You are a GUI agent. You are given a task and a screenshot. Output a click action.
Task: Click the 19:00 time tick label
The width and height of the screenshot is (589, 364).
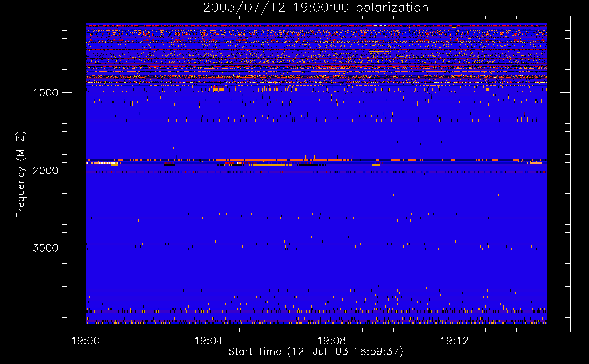click(x=86, y=341)
